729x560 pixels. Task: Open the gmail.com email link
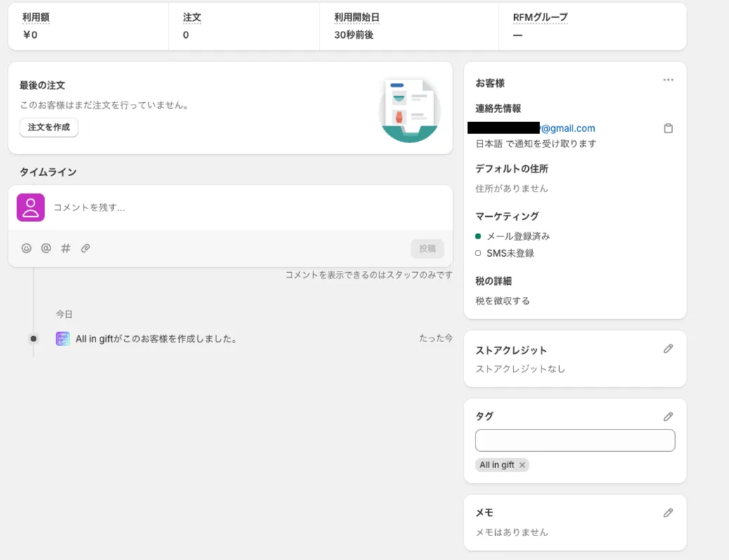tap(567, 128)
